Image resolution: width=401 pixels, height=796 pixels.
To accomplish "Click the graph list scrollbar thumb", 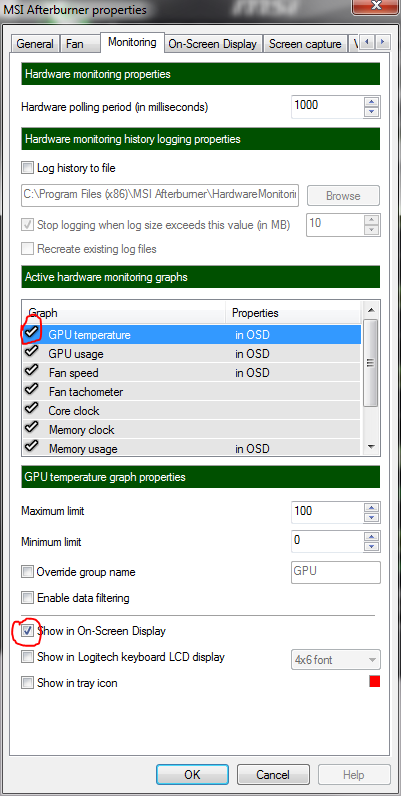I will (x=371, y=362).
